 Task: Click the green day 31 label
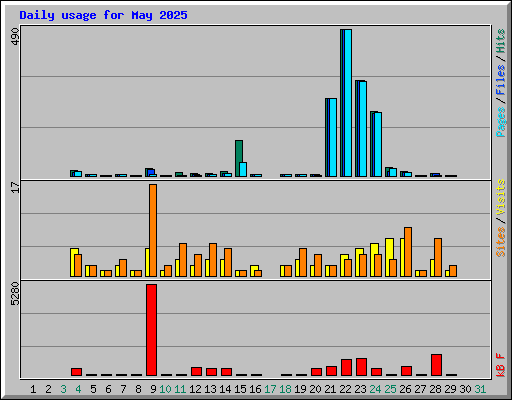pos(480,389)
